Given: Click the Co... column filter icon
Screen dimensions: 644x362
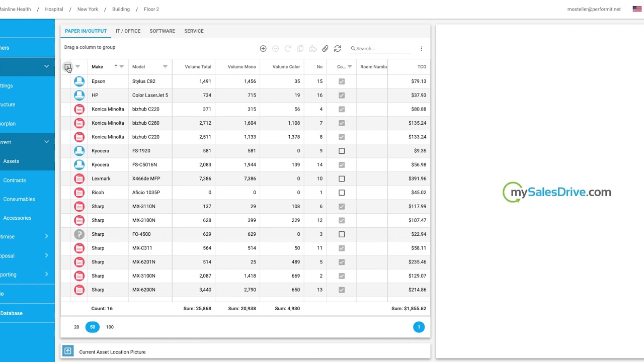Looking at the screenshot, I should click(x=350, y=67).
